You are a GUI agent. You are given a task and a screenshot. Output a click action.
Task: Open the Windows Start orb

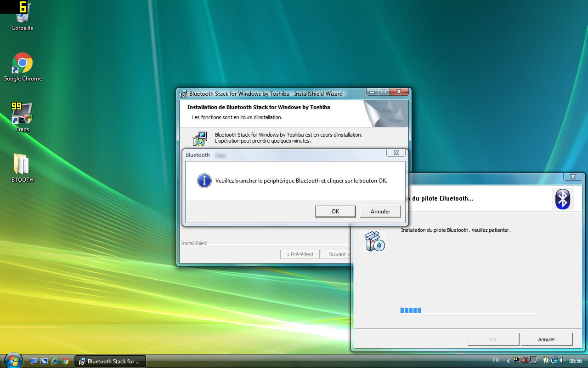click(x=12, y=361)
